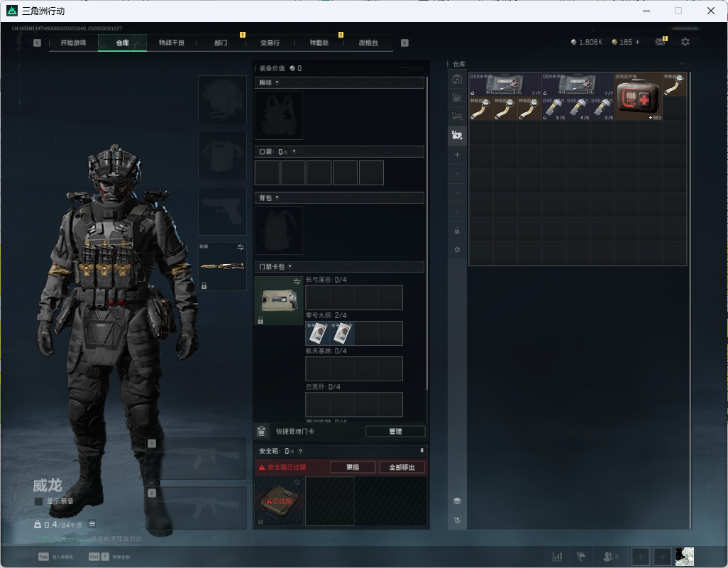
Task: Open the statistics bar-chart icon at bottom
Action: click(x=557, y=556)
